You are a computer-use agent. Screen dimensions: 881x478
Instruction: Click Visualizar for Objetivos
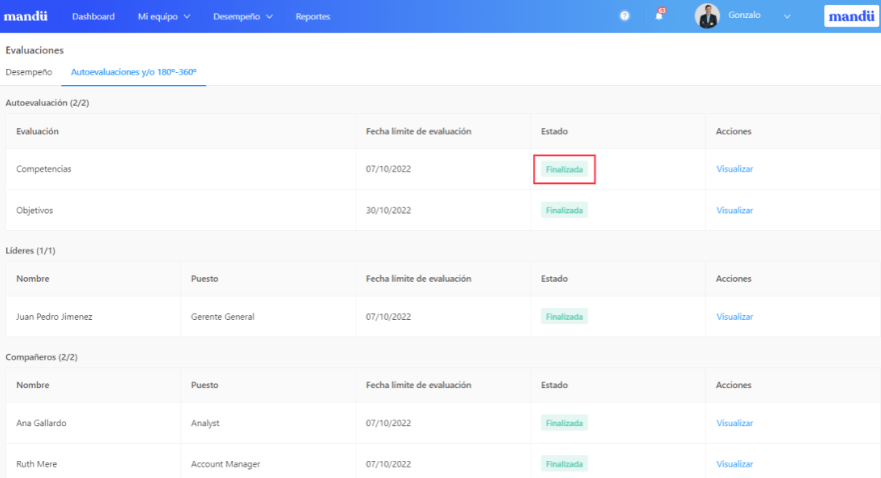point(734,210)
